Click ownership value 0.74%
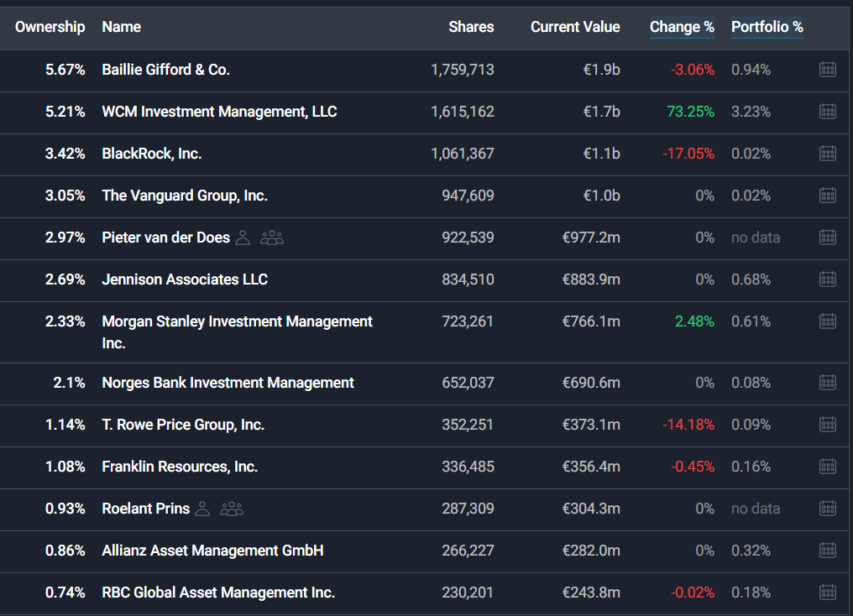 click(65, 592)
